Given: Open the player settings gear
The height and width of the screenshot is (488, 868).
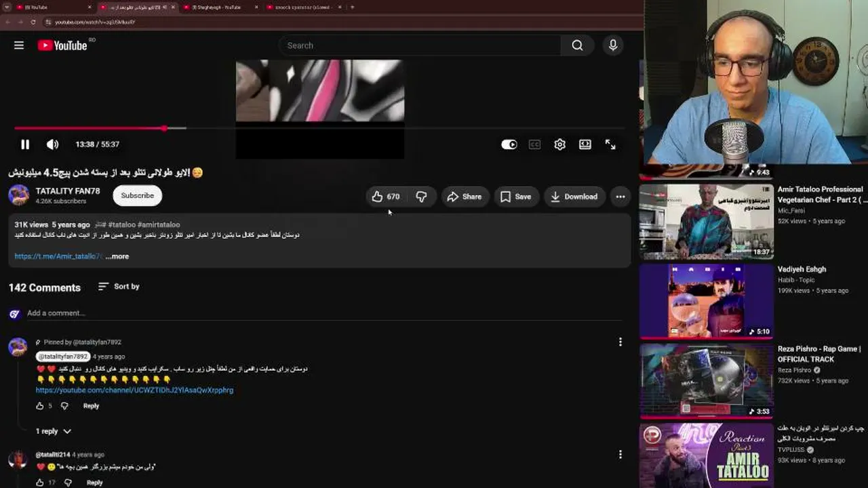Looking at the screenshot, I should tap(559, 144).
